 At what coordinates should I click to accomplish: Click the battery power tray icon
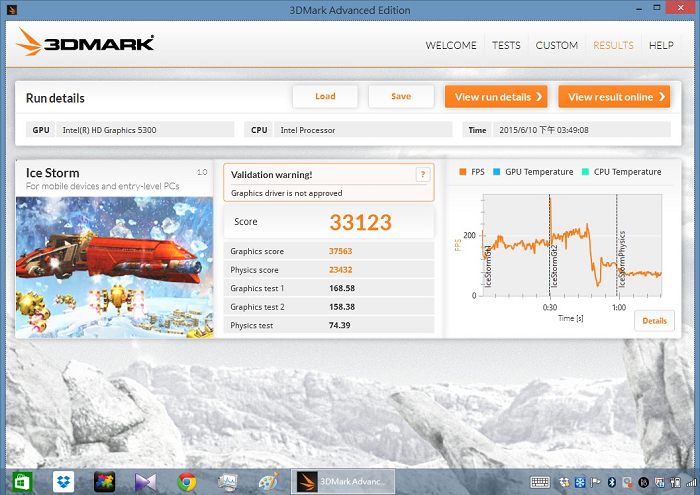[x=675, y=482]
